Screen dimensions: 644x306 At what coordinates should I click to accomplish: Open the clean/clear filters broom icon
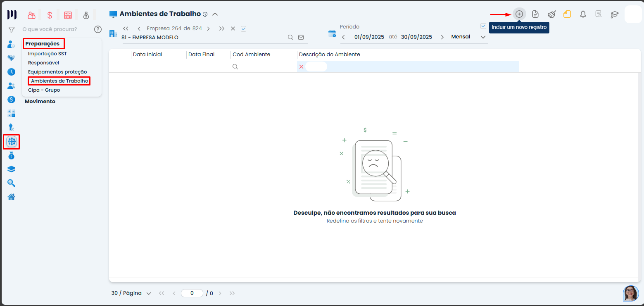click(x=552, y=14)
